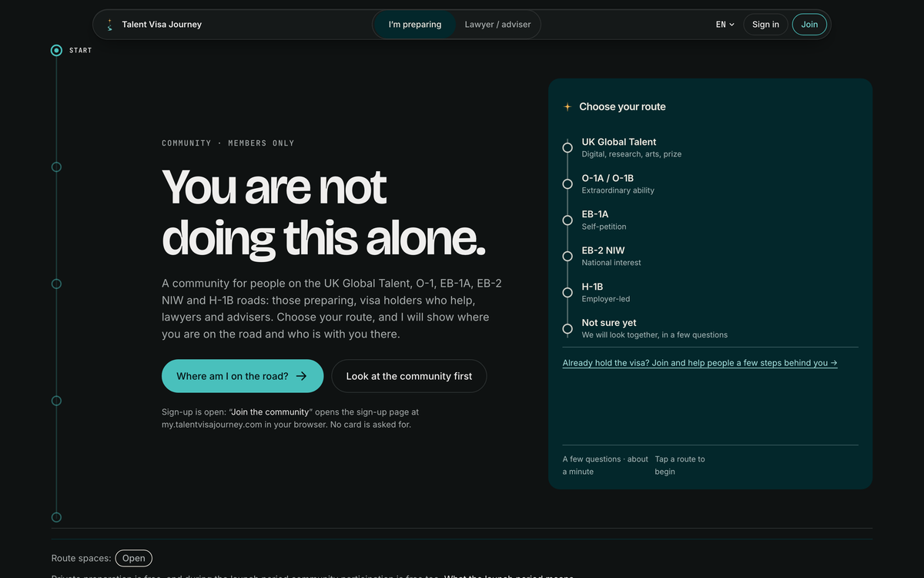Switch to the Lawyer / adviser tab
This screenshot has height=578, width=924.
pos(497,25)
